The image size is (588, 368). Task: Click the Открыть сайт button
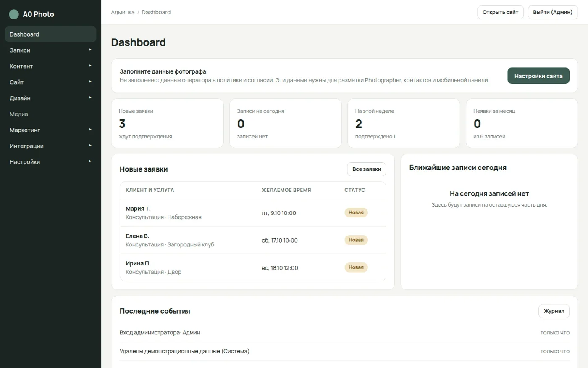[x=500, y=12]
